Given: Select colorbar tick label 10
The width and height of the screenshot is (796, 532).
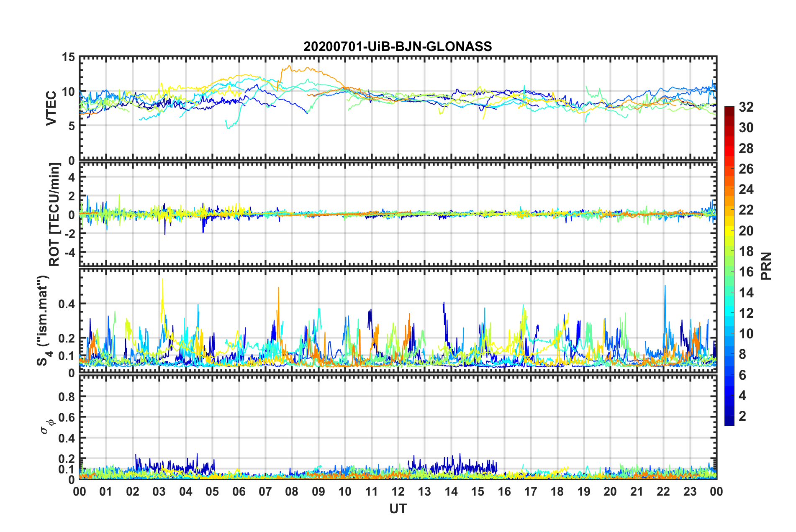Looking at the screenshot, I should [746, 334].
